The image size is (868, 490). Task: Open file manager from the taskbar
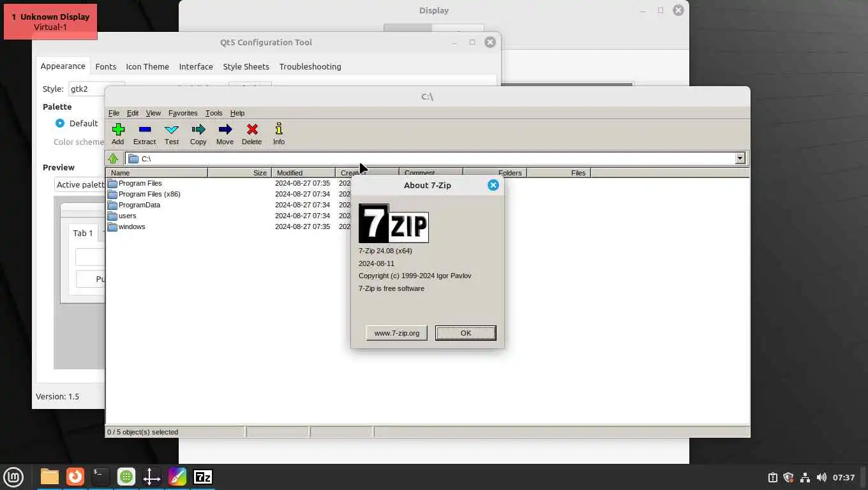[x=49, y=477]
